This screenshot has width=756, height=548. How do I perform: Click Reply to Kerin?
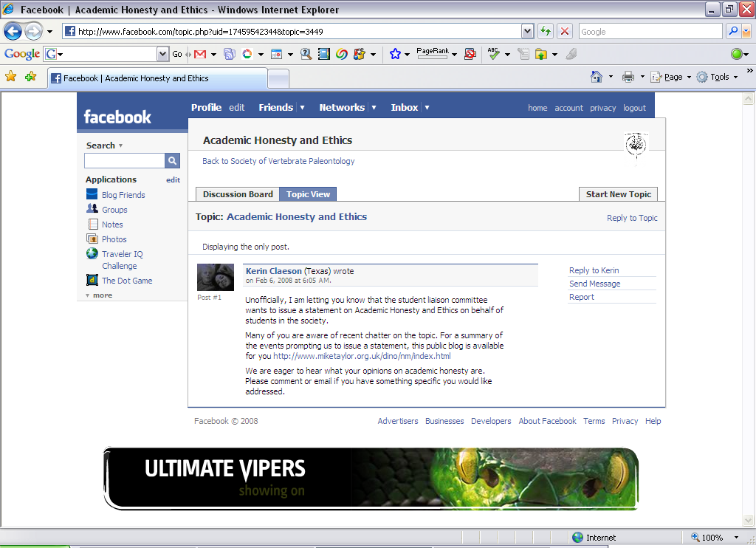pos(594,270)
